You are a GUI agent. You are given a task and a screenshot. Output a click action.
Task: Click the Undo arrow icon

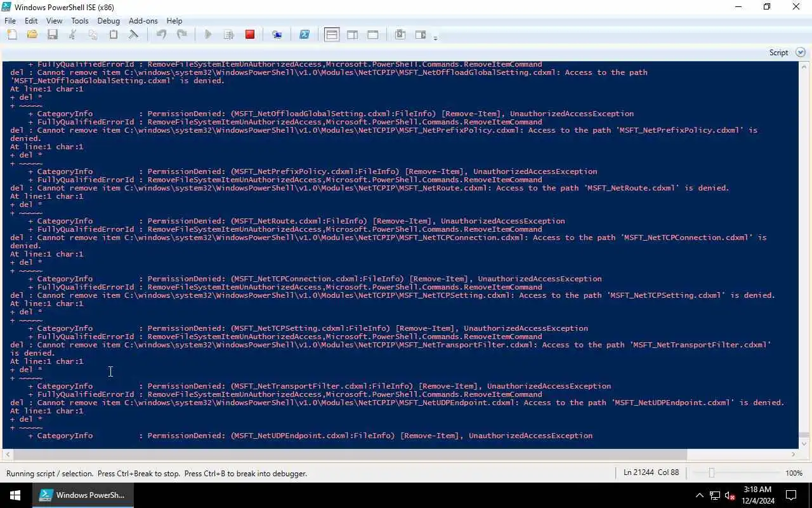[x=161, y=35]
